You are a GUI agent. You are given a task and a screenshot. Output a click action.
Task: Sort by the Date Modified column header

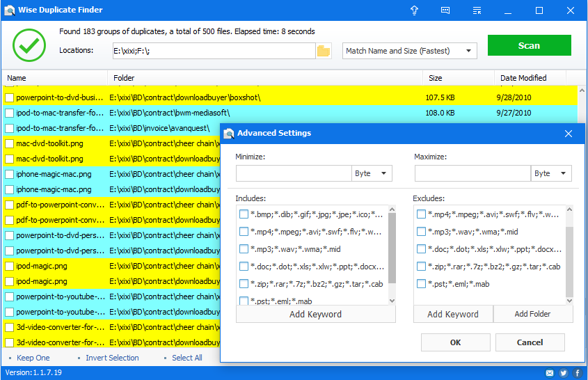tap(530, 78)
